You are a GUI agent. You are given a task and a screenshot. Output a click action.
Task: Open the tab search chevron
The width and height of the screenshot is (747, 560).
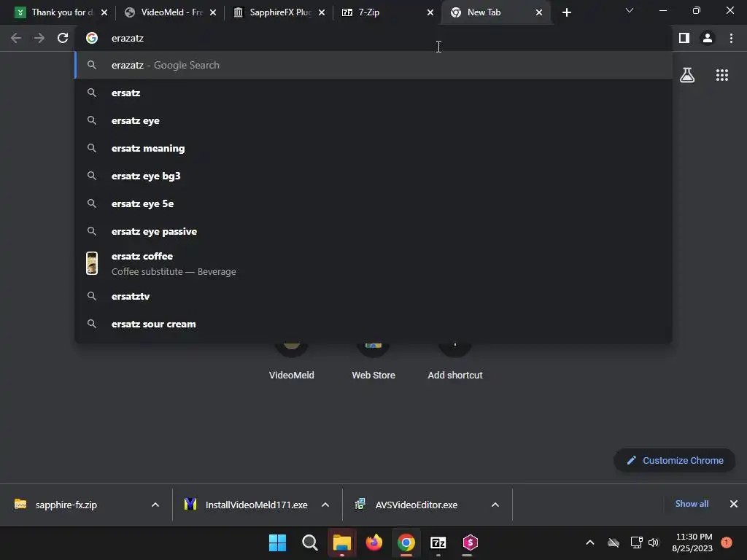click(x=630, y=10)
